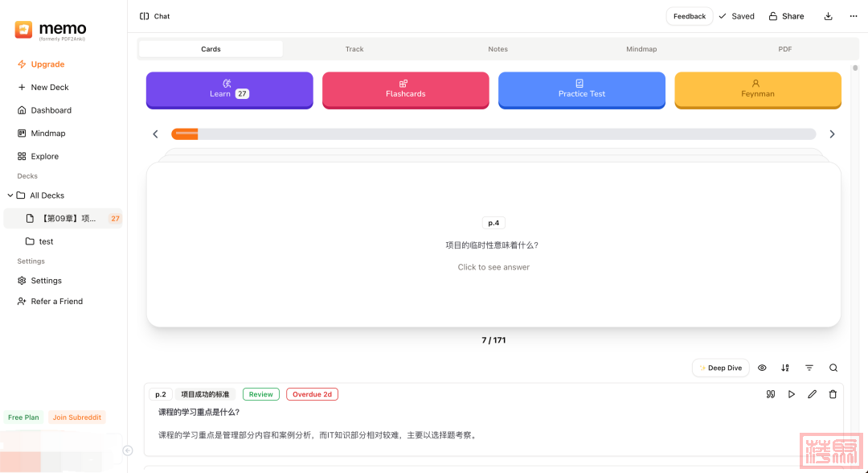Toggle answer visibility with eye icon

point(762,368)
